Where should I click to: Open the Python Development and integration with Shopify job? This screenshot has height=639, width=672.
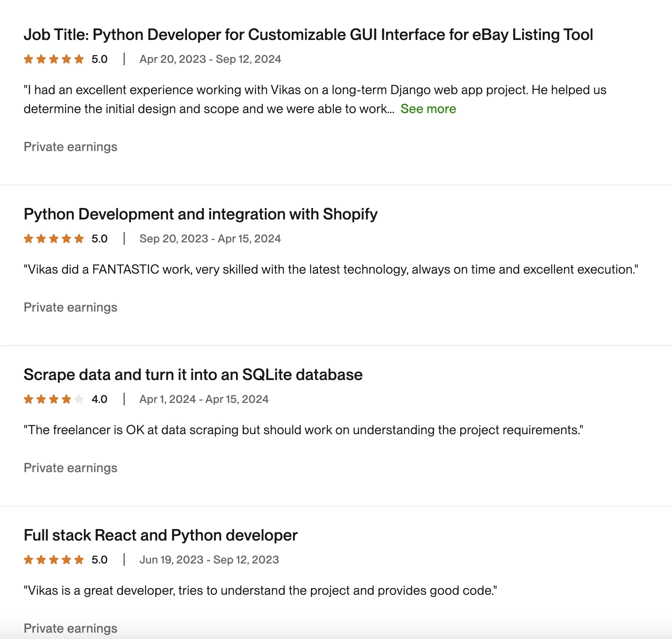point(200,214)
